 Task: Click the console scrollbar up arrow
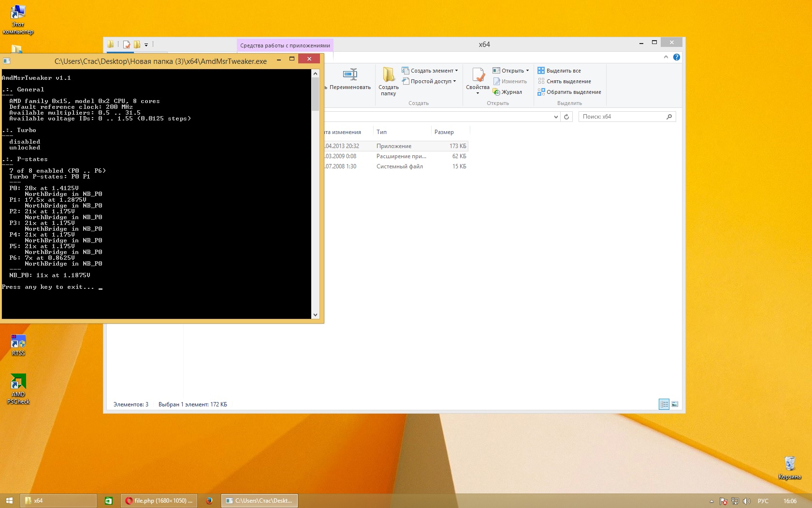tap(316, 74)
